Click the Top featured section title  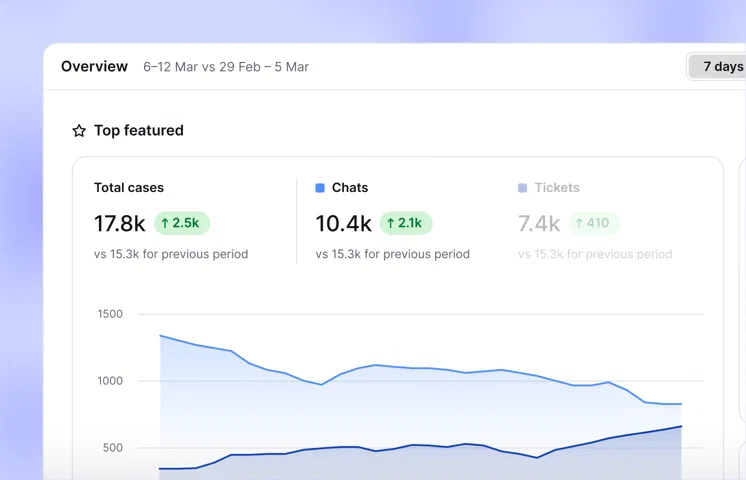pos(138,130)
